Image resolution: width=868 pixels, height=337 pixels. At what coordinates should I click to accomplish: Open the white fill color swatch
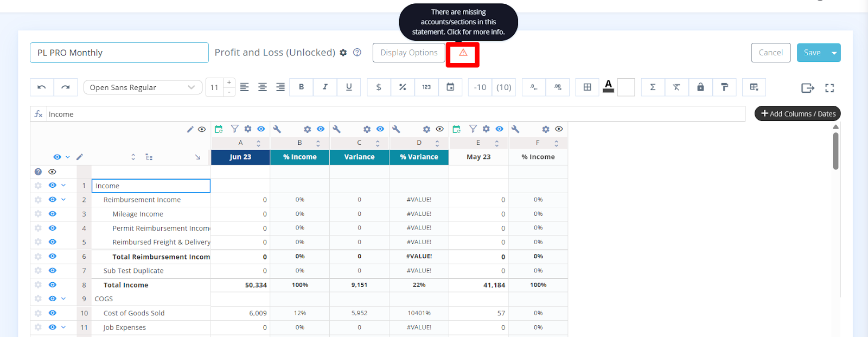pyautogui.click(x=626, y=87)
